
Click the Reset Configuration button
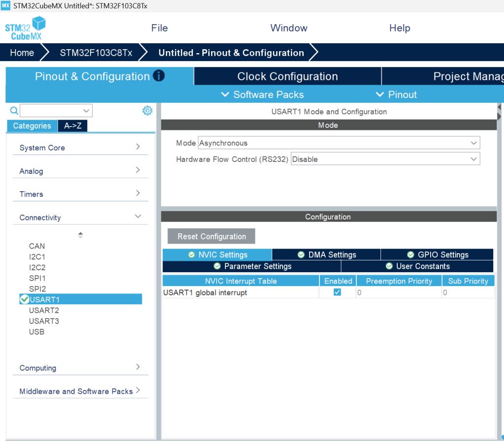pyautogui.click(x=211, y=236)
